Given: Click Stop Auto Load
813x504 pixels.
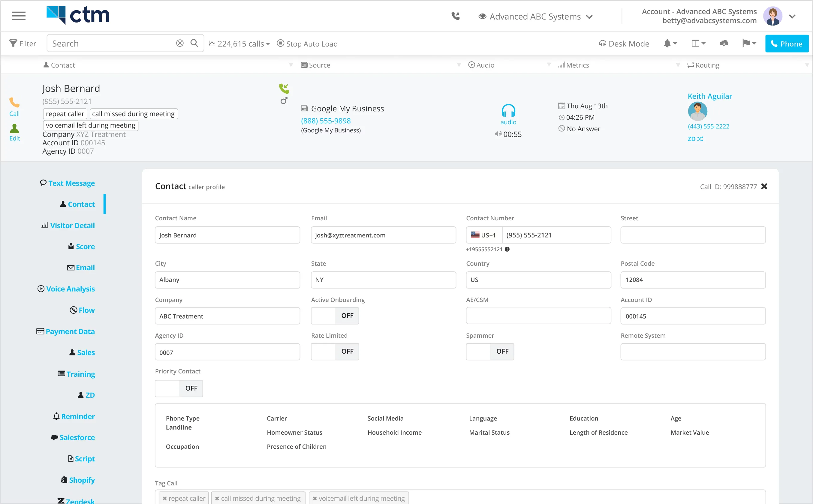Looking at the screenshot, I should pos(307,44).
